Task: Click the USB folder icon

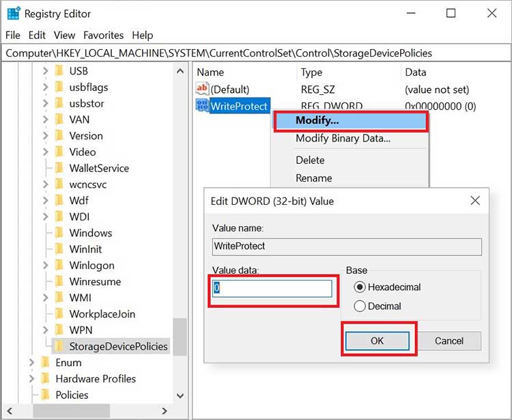Action: (x=59, y=71)
